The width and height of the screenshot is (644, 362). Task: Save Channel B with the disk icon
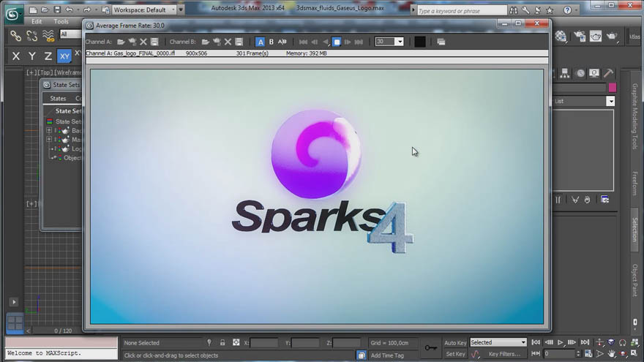pyautogui.click(x=239, y=42)
